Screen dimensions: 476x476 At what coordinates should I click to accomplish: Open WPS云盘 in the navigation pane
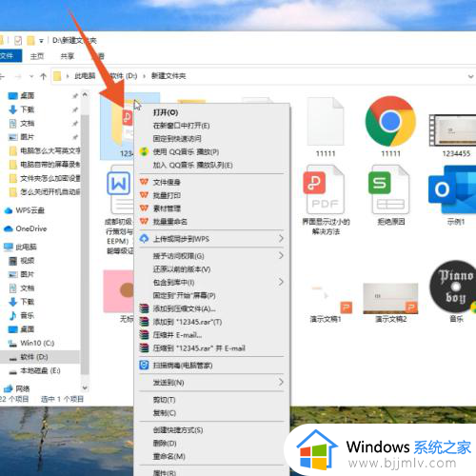(25, 210)
